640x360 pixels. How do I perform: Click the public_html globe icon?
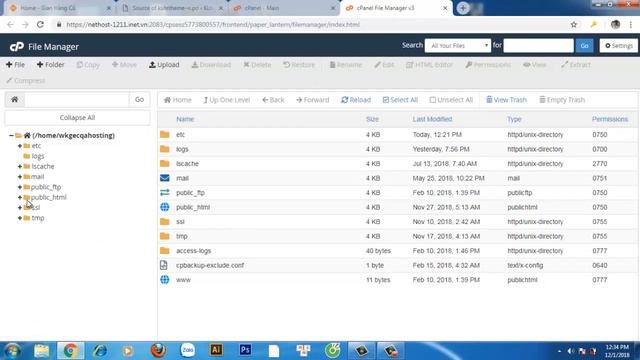[x=164, y=207]
